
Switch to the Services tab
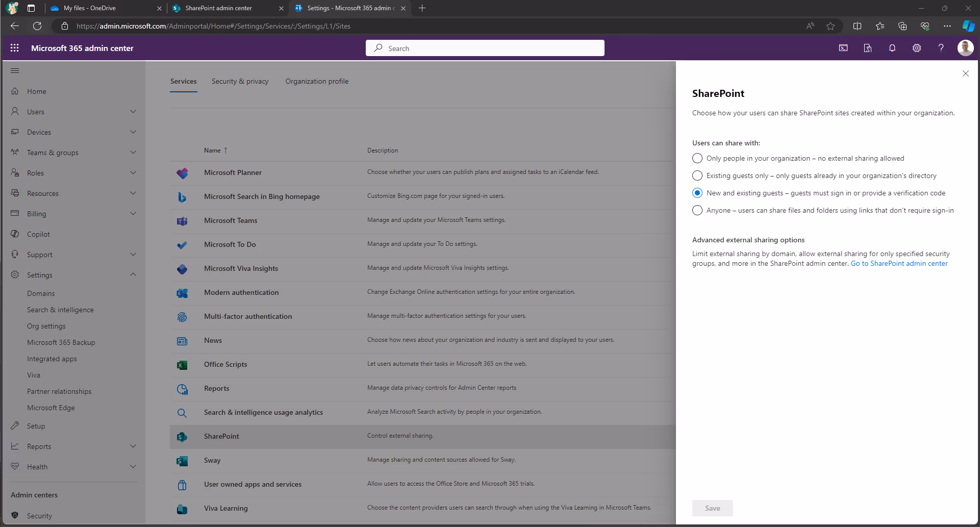click(x=184, y=81)
